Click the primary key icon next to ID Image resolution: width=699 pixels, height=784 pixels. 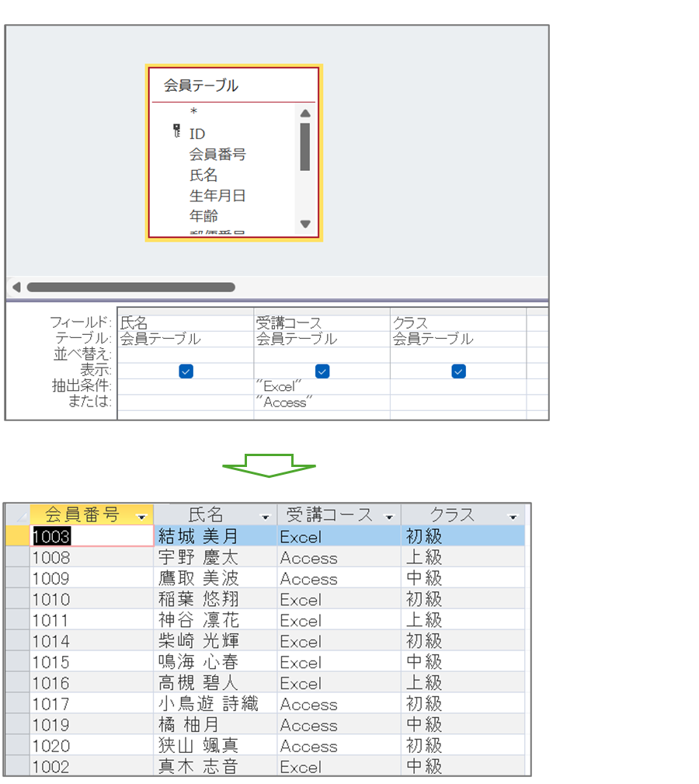pos(176,132)
